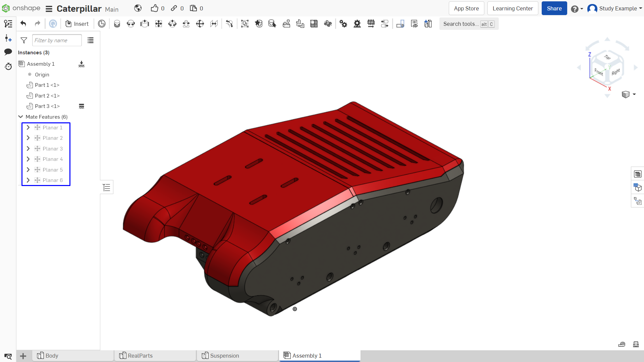Click the Group tool with dashed frame

(x=245, y=24)
